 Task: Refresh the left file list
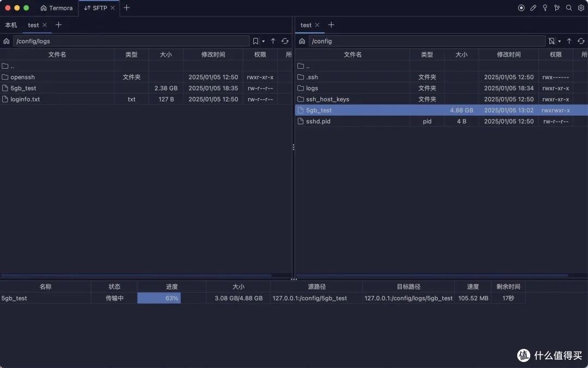click(x=285, y=41)
